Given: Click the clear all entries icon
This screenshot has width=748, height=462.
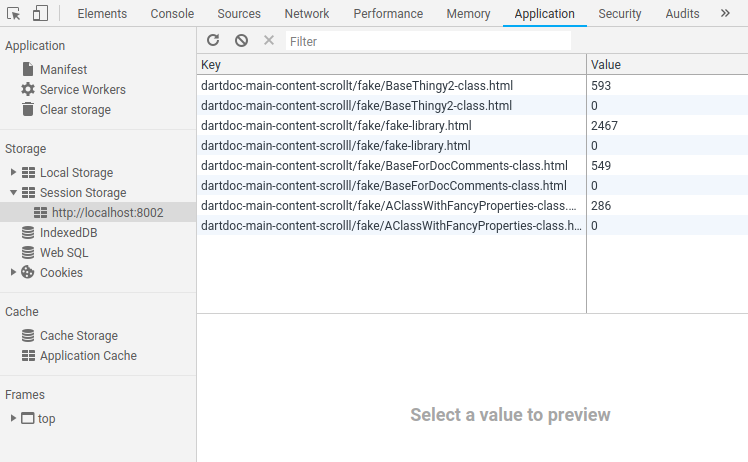Looking at the screenshot, I should (241, 41).
